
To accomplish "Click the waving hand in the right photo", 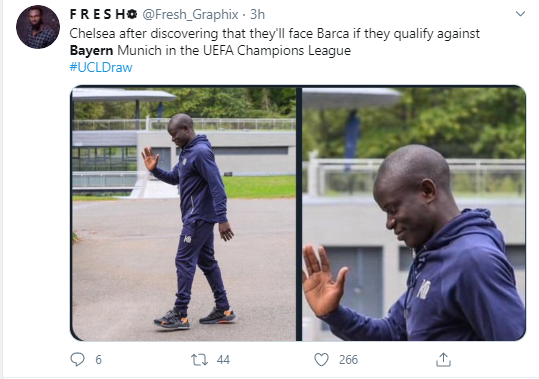I will 324,280.
